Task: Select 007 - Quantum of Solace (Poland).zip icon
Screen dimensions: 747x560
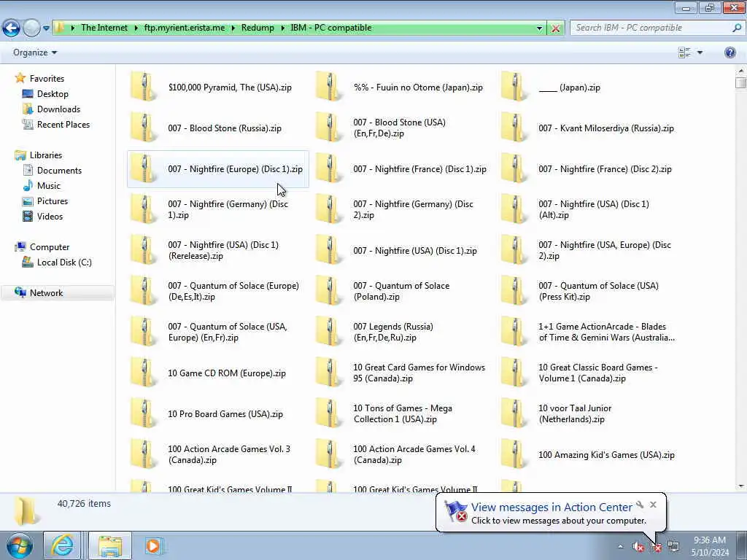Action: 328,291
